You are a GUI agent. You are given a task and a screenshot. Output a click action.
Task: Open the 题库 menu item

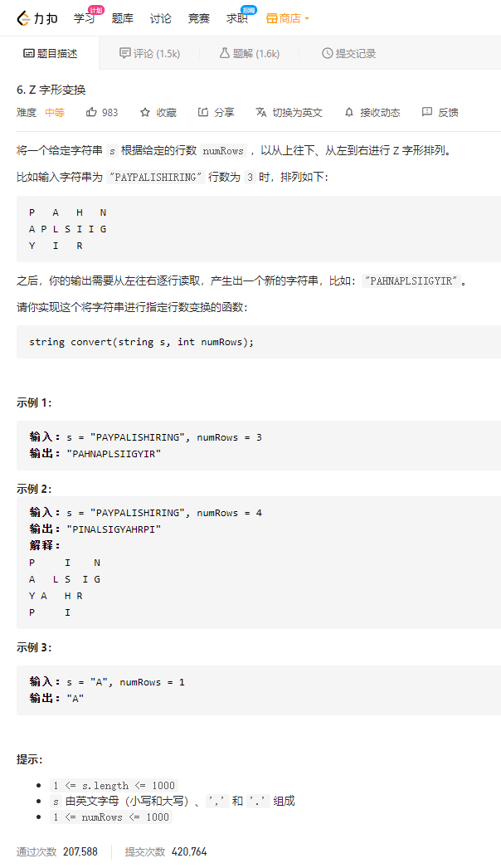tap(122, 18)
